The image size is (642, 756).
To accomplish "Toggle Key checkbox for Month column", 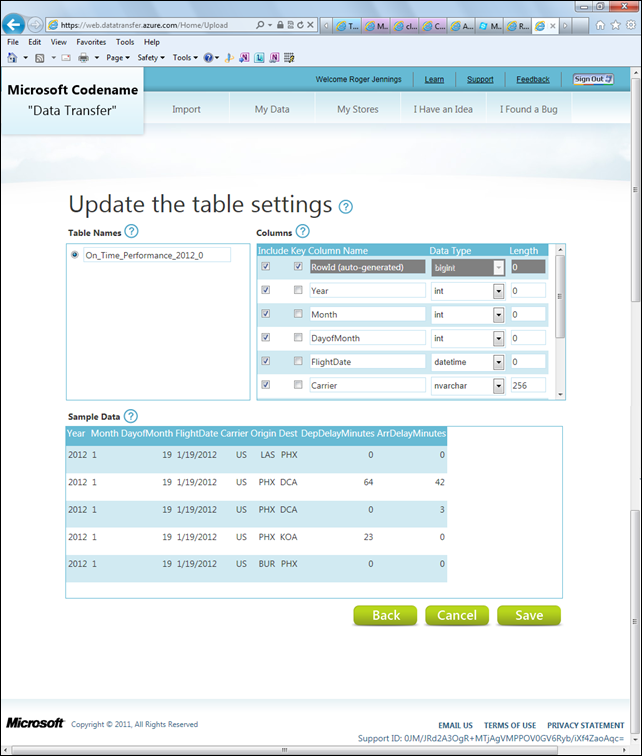I will click(x=298, y=313).
